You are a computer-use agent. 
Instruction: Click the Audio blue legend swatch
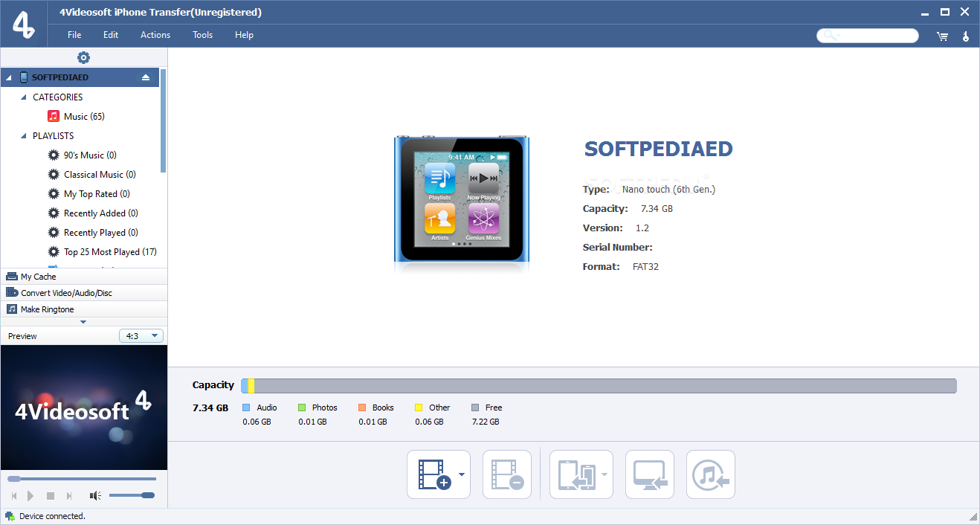[x=246, y=408]
